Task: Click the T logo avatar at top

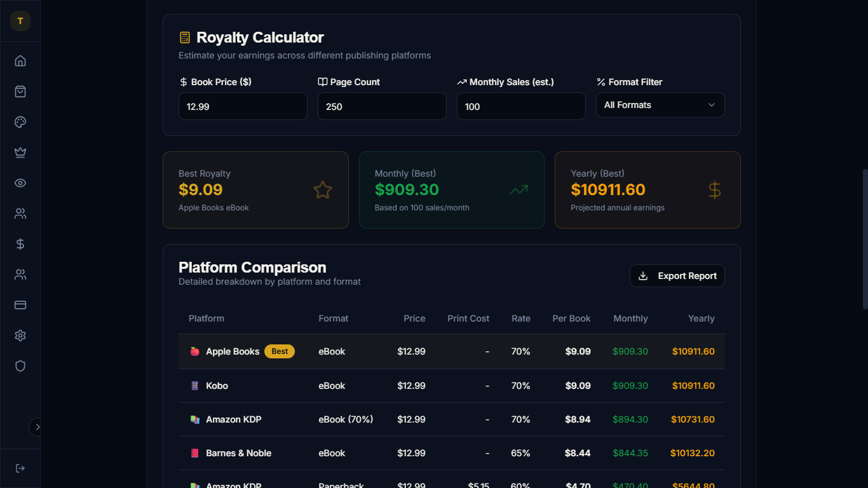Action: [x=20, y=21]
